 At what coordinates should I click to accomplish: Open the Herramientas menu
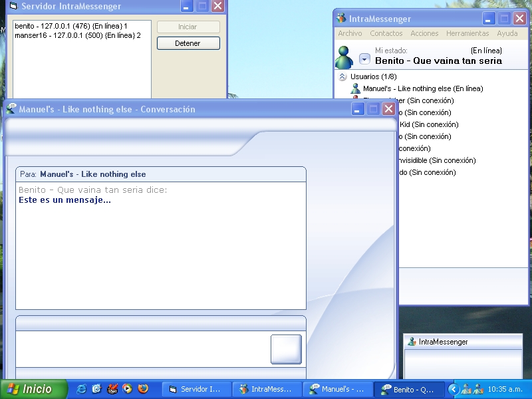[467, 33]
